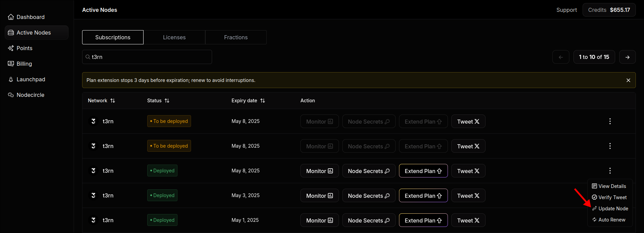Click the t3rn logo in May 3 row
The width and height of the screenshot is (644, 233).
(93, 195)
